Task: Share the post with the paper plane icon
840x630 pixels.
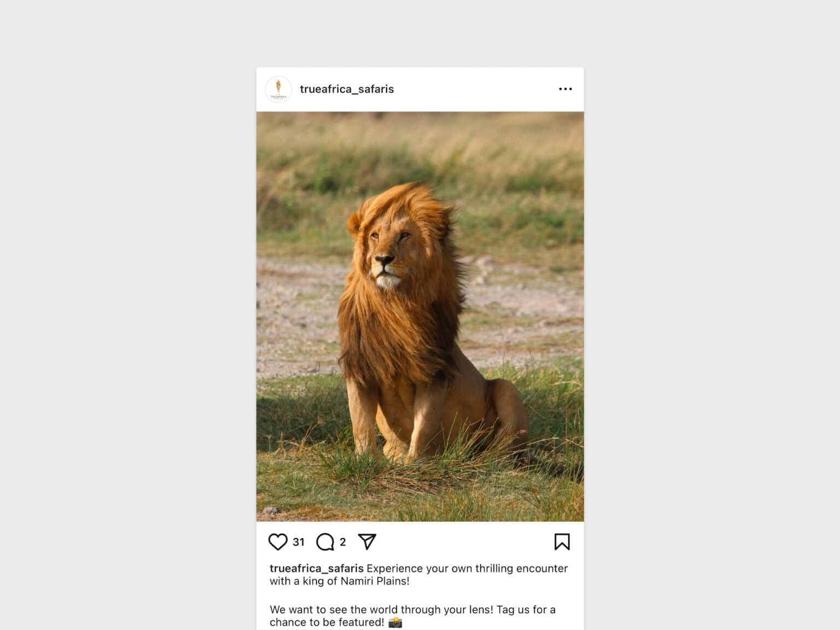Action: coord(367,541)
